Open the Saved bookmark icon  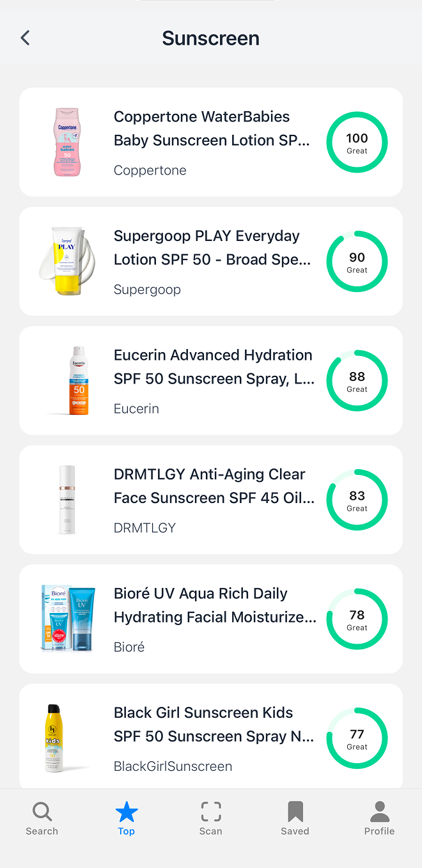[x=295, y=812]
